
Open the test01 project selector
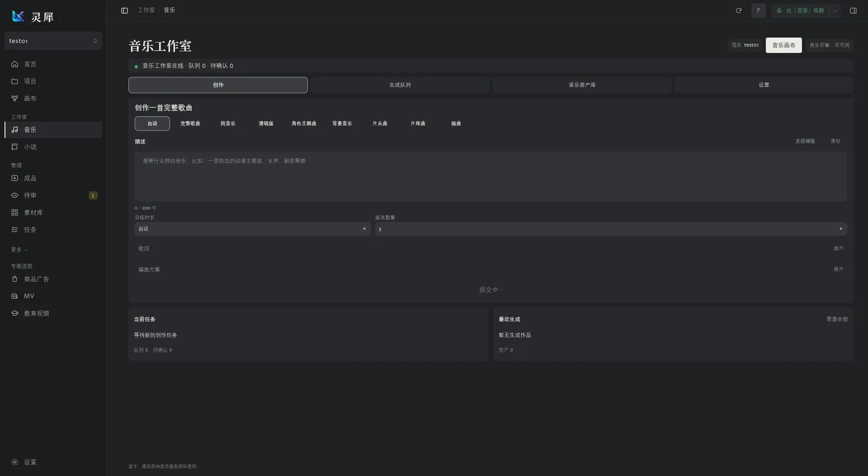53,41
